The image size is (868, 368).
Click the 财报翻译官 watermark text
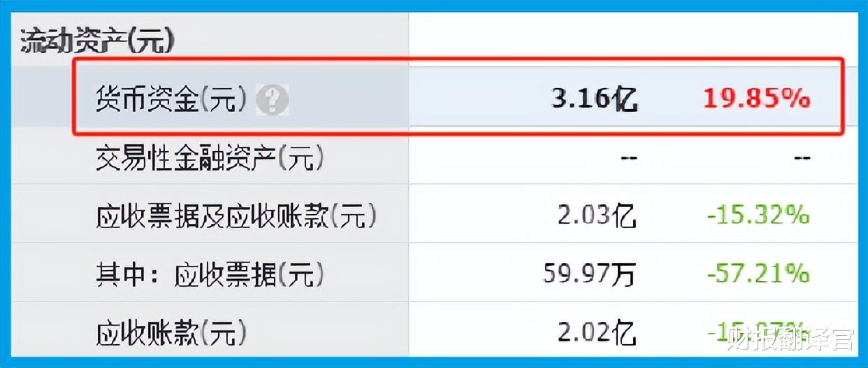click(x=790, y=342)
